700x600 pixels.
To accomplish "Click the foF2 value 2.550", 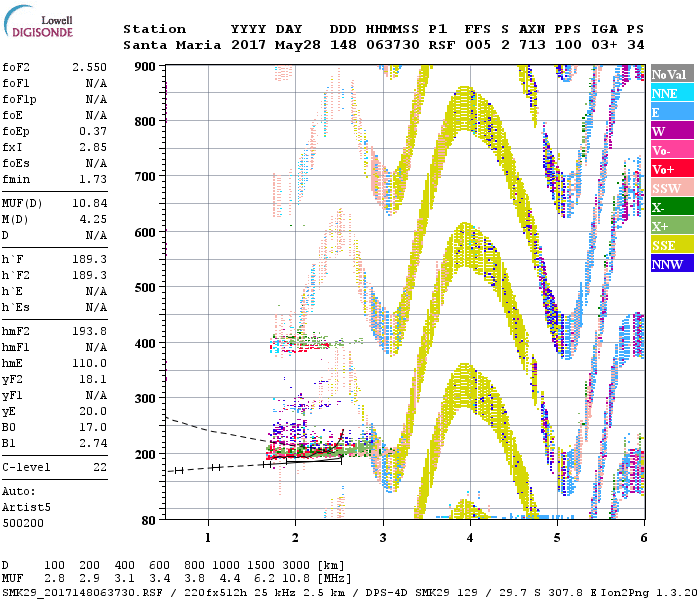I will pos(89,67).
